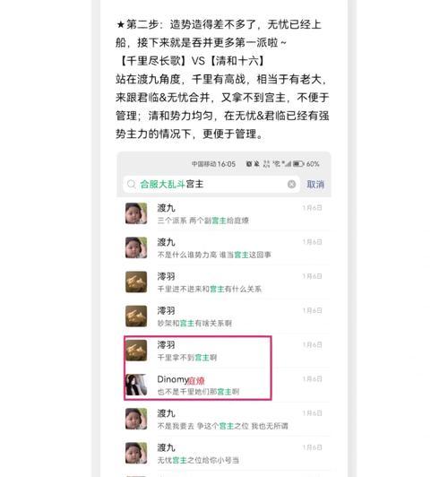
Task: Tap the search magnifier icon
Action: coord(131,184)
